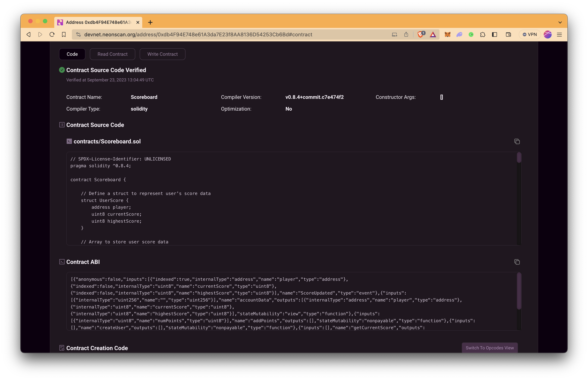Switch to the Write Contract tab
Screen dimensions: 588x380
click(x=162, y=54)
